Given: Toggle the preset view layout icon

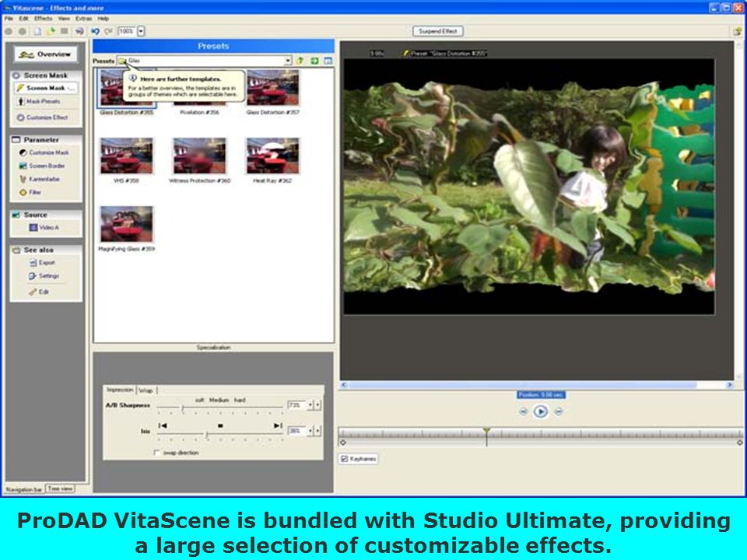Looking at the screenshot, I should pyautogui.click(x=328, y=61).
